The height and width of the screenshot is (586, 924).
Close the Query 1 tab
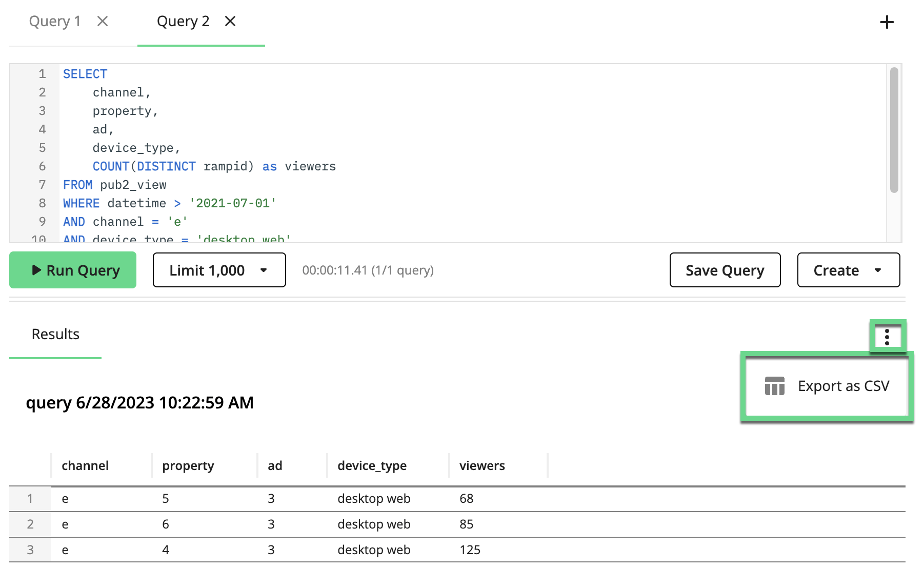103,21
